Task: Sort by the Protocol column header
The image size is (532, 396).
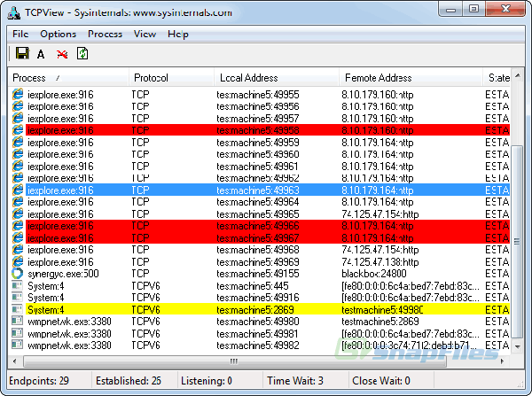Action: coord(171,78)
